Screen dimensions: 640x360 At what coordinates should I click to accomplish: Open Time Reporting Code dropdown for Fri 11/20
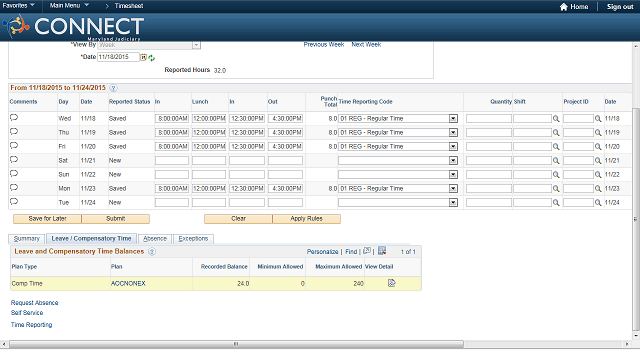pyautogui.click(x=453, y=147)
